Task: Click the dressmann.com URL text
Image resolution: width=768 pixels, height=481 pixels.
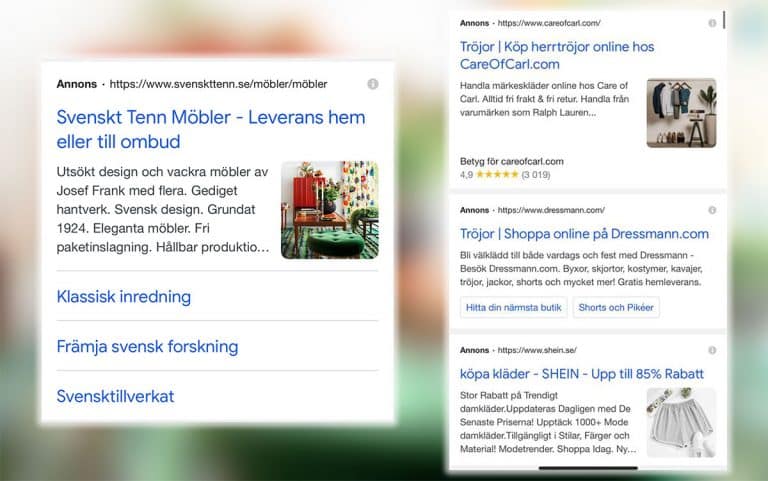Action: 551,210
